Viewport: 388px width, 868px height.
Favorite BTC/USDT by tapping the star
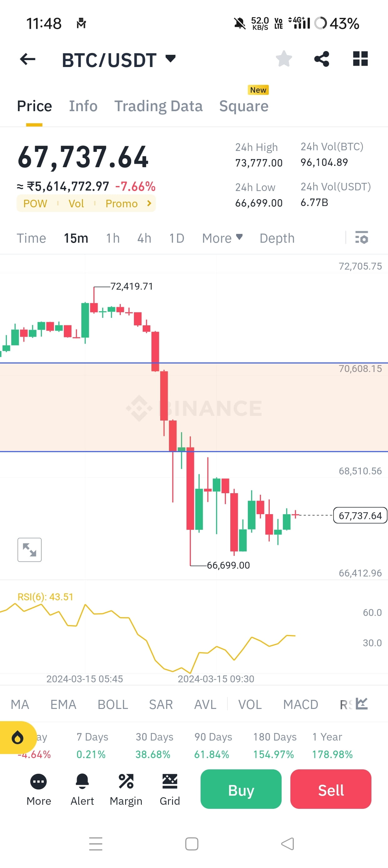tap(284, 59)
